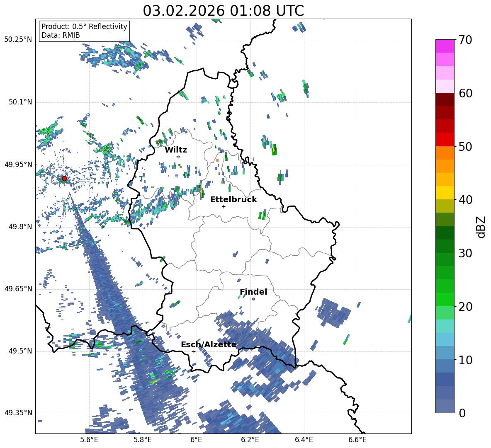Viewport: 491px width, 448px height.
Task: Click the longitude label 5.6°E
Action: [89, 440]
